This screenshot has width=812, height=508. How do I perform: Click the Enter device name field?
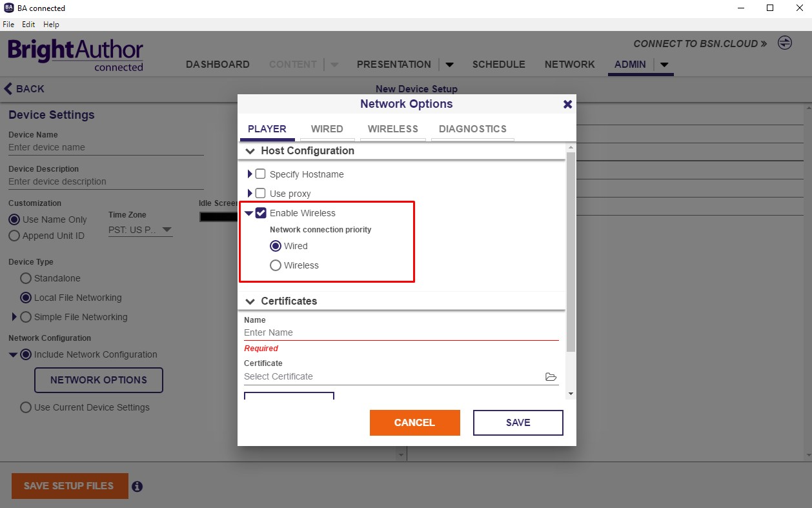coord(106,148)
